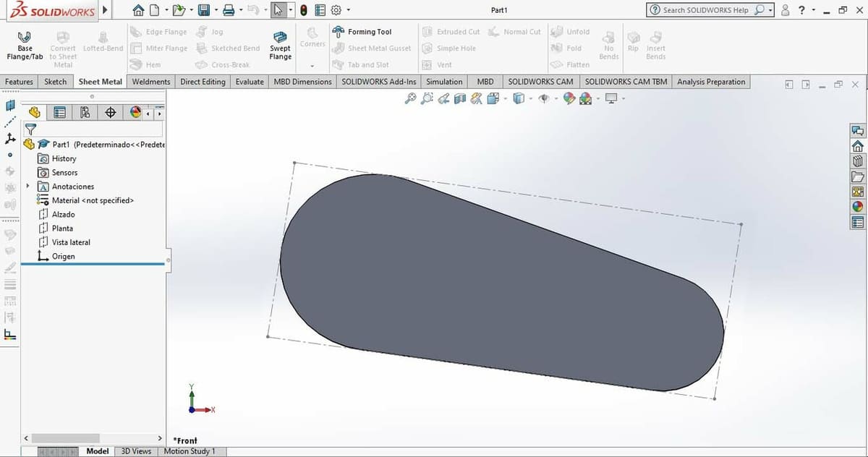868x457 pixels.
Task: Open Custom Properties task pane tab
Action: (858, 222)
